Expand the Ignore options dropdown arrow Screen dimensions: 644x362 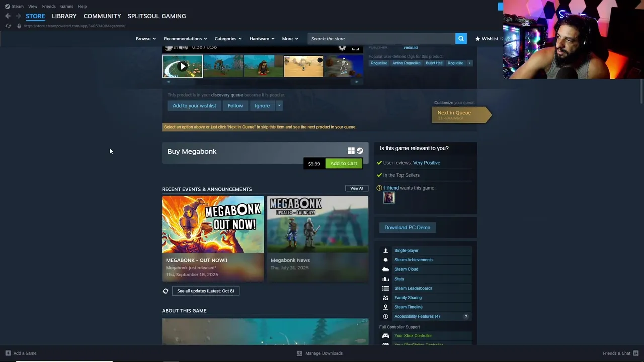[279, 106]
